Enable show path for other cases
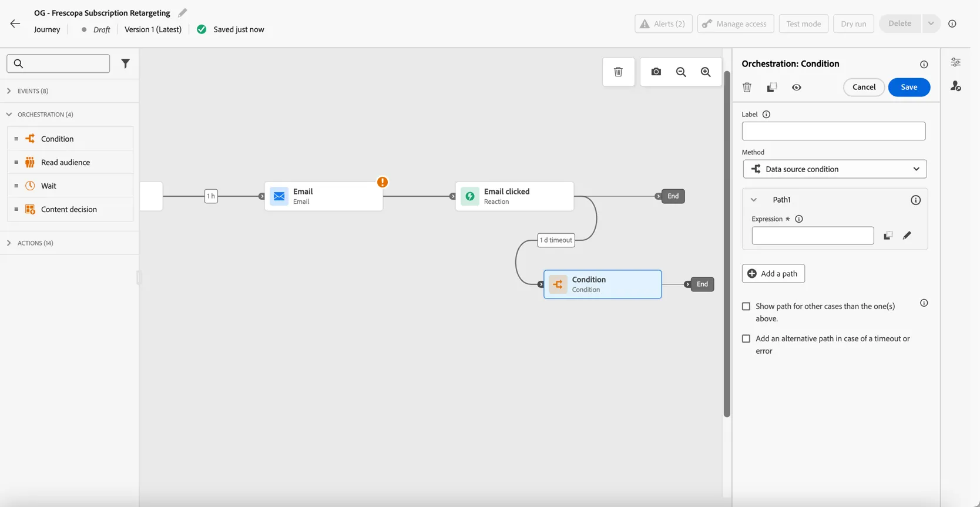Screen dimensions: 980x507 pos(746,306)
